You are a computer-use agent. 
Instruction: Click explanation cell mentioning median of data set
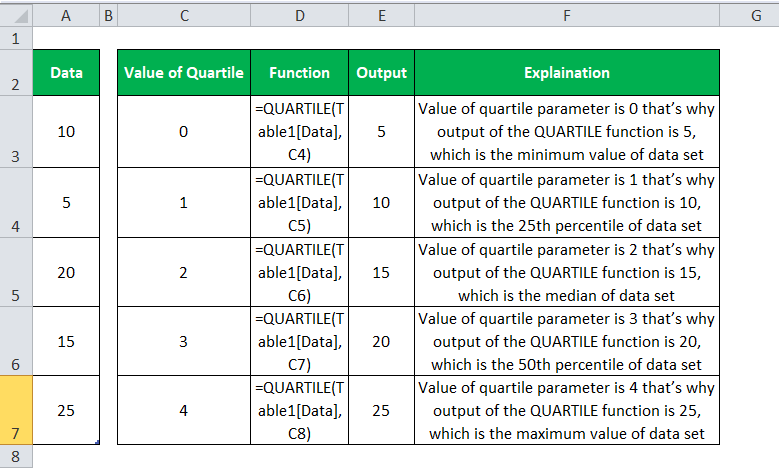[567, 271]
